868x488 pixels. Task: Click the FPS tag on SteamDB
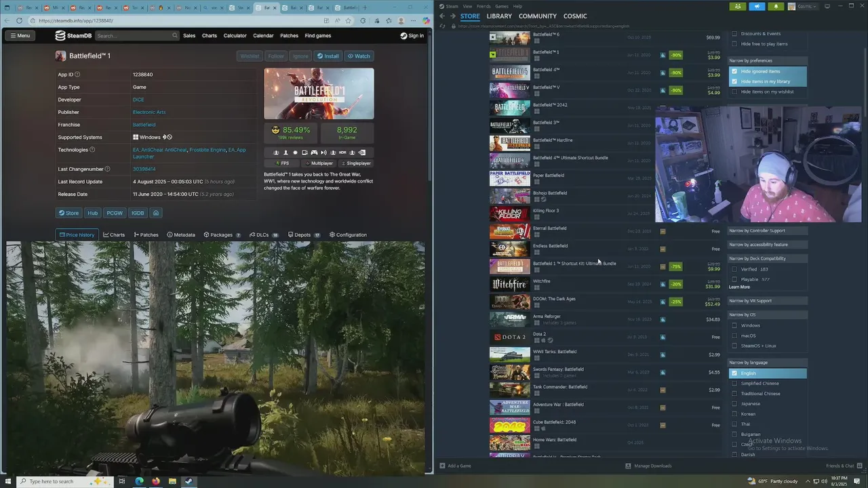pyautogui.click(x=282, y=163)
